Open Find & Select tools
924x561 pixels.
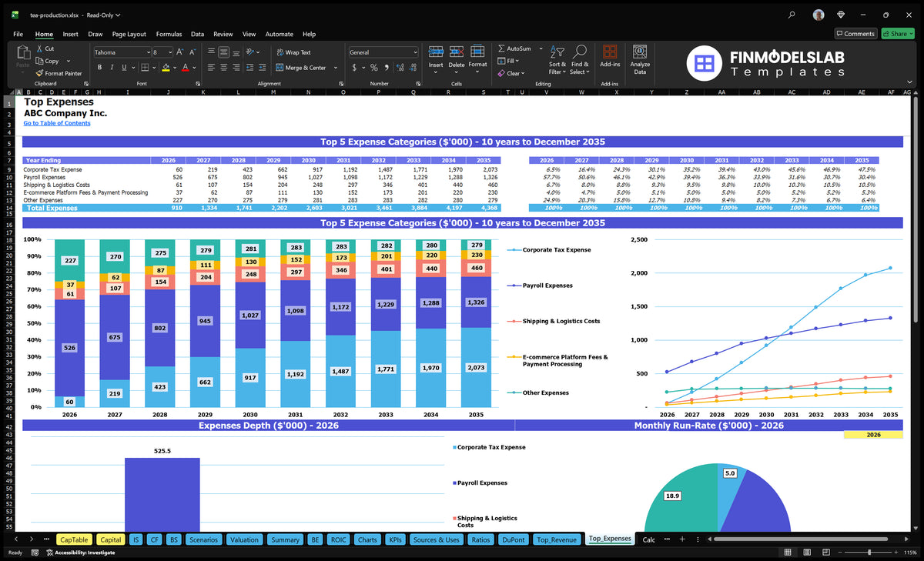(x=580, y=58)
